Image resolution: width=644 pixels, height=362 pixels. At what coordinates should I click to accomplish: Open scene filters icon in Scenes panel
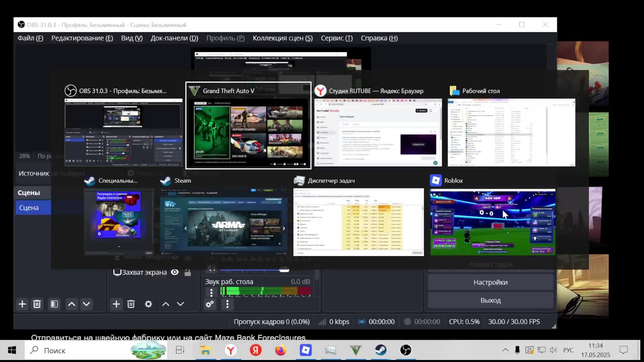54,304
